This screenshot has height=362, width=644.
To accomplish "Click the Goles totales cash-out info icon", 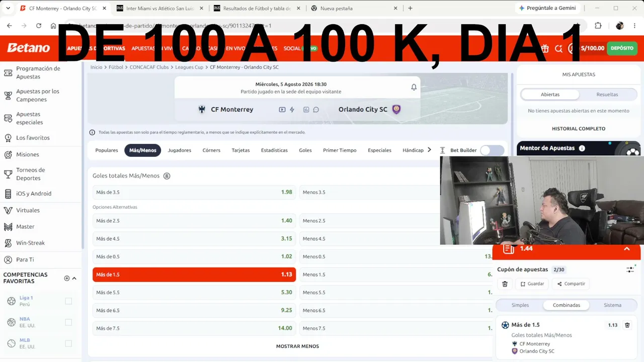I will (x=167, y=176).
